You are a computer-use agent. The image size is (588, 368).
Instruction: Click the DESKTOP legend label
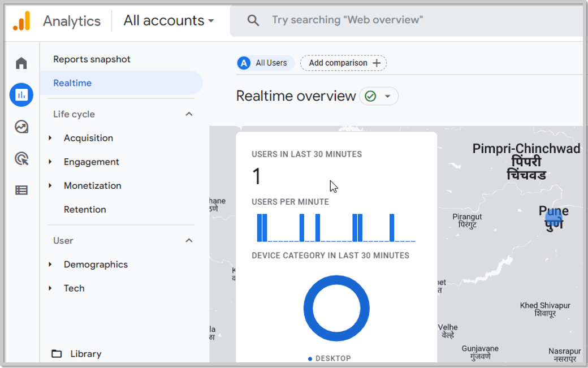[333, 358]
